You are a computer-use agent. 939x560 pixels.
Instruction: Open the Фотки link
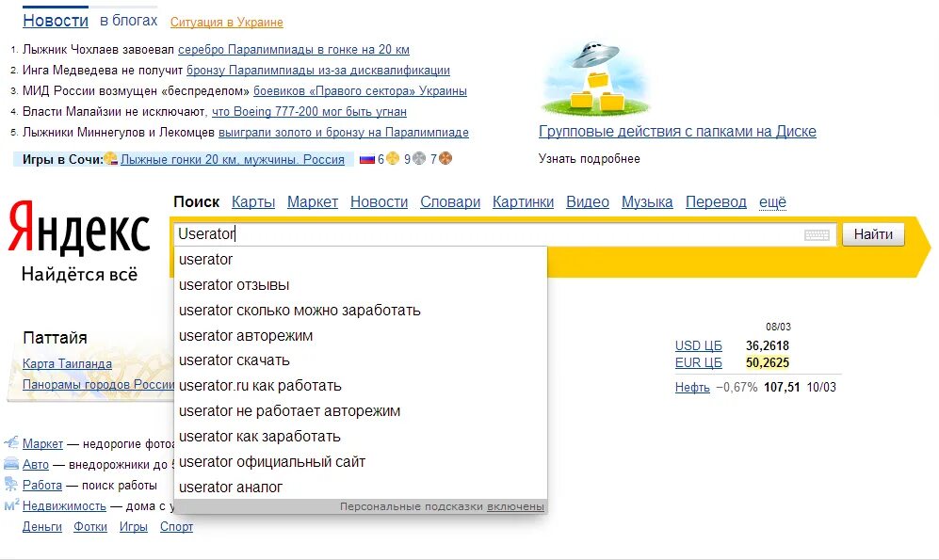90,527
